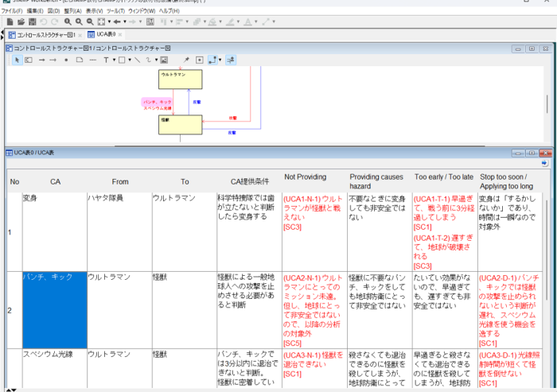The width and height of the screenshot is (557, 392).
Task: Expand the rectangle tool dropdown arrow
Action: click(130, 60)
